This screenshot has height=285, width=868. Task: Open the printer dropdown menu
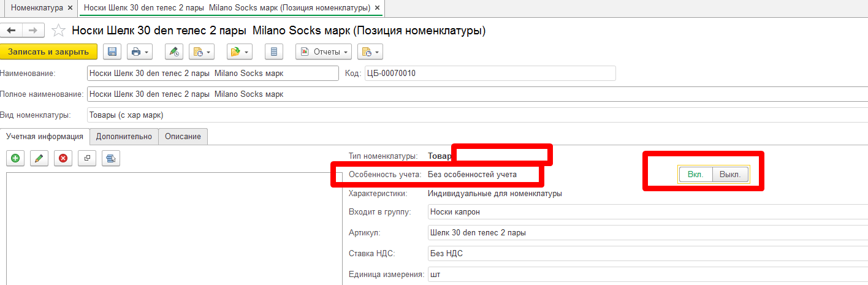[140, 52]
